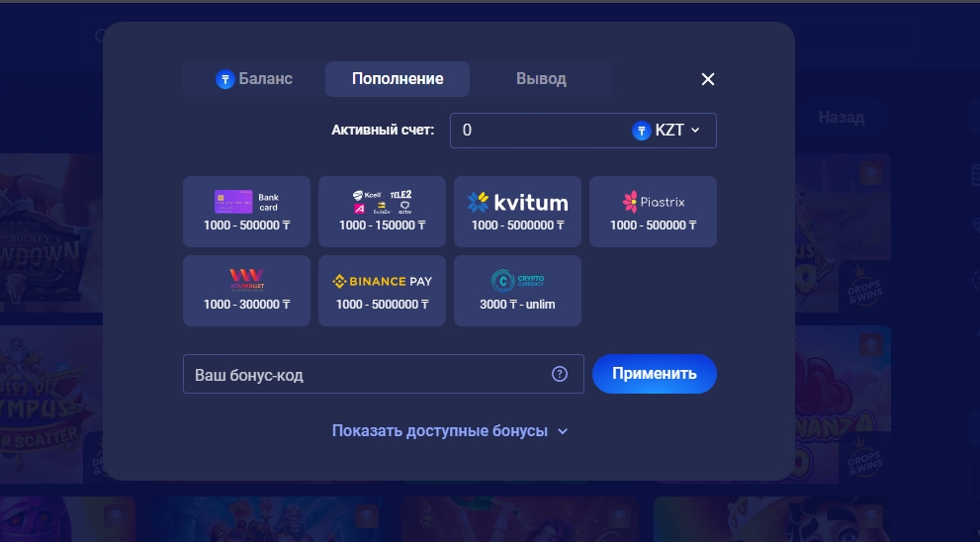Viewport: 980px width, 542px height.
Task: Click the bonus code help question mark
Action: coord(560,374)
